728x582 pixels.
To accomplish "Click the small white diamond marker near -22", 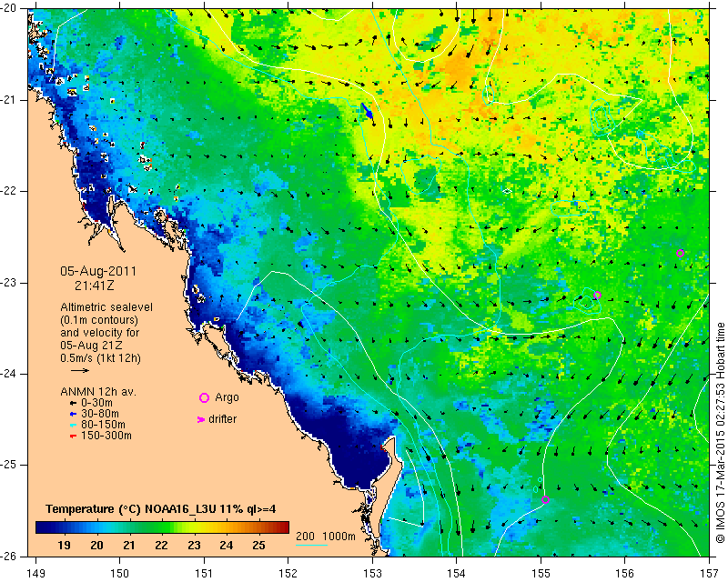I will coord(507,191).
